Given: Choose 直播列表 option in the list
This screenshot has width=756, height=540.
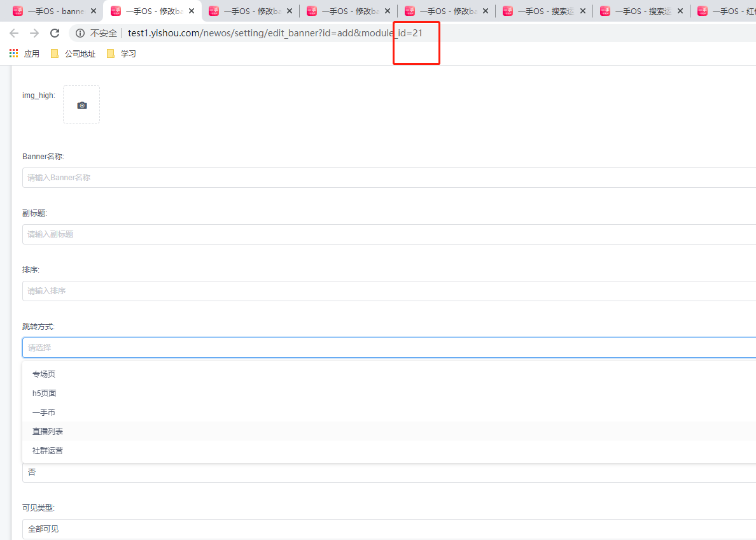Looking at the screenshot, I should coord(389,431).
